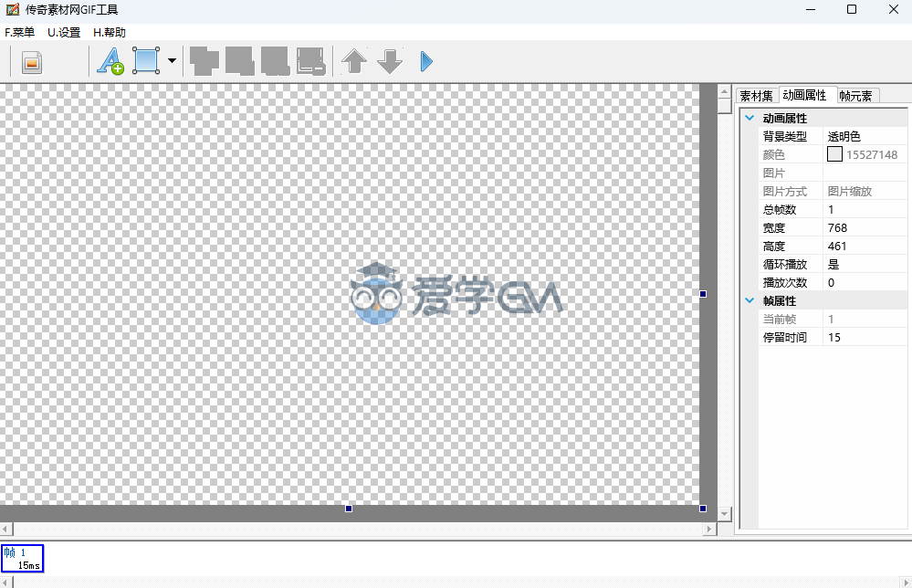Click the gray down arrow toolbar icon
This screenshot has height=588, width=912.
(x=390, y=61)
